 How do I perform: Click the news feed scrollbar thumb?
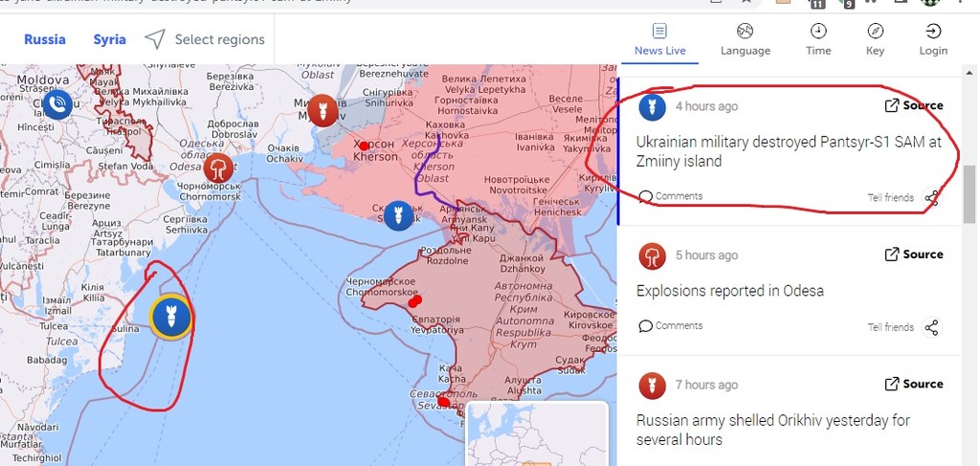click(969, 194)
